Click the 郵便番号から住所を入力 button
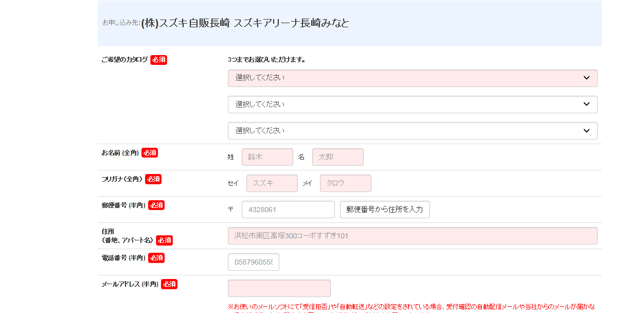 tap(385, 210)
